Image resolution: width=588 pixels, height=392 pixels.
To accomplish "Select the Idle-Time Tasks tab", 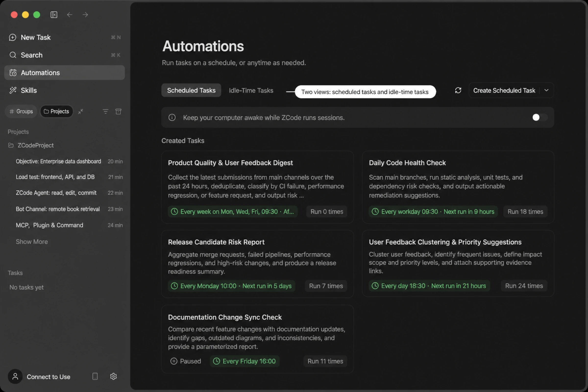I will coord(251,90).
